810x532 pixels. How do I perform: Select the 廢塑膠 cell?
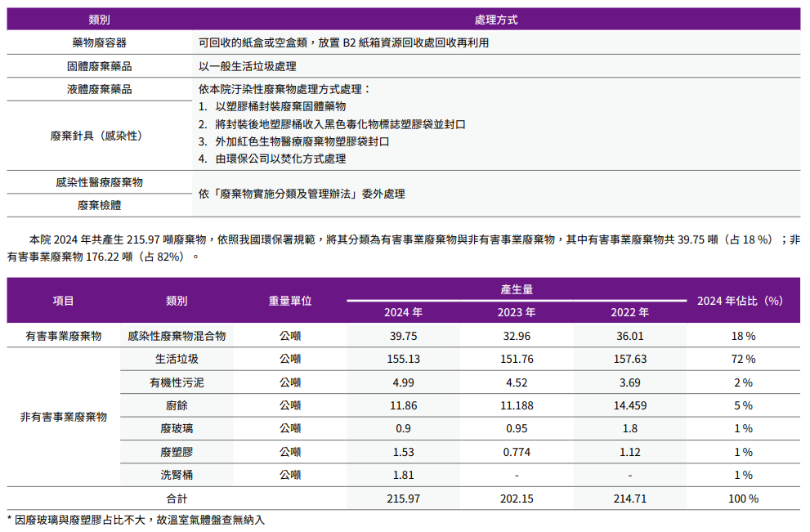[177, 453]
